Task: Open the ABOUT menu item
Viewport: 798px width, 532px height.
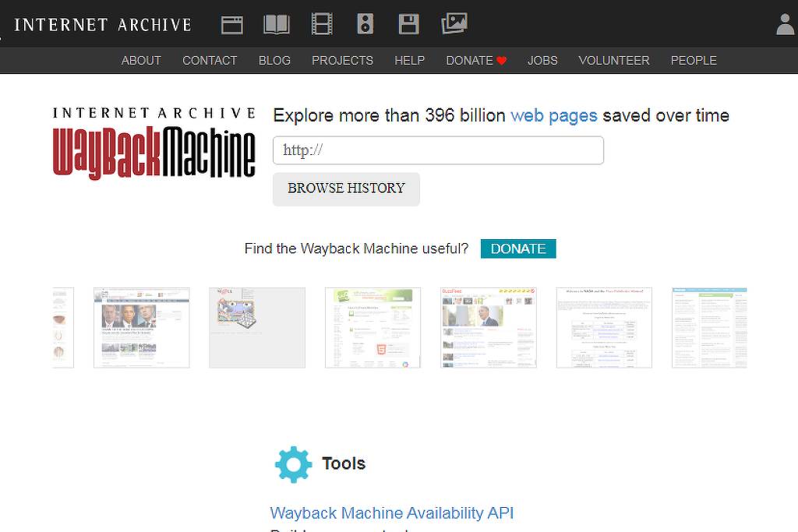Action: [141, 60]
